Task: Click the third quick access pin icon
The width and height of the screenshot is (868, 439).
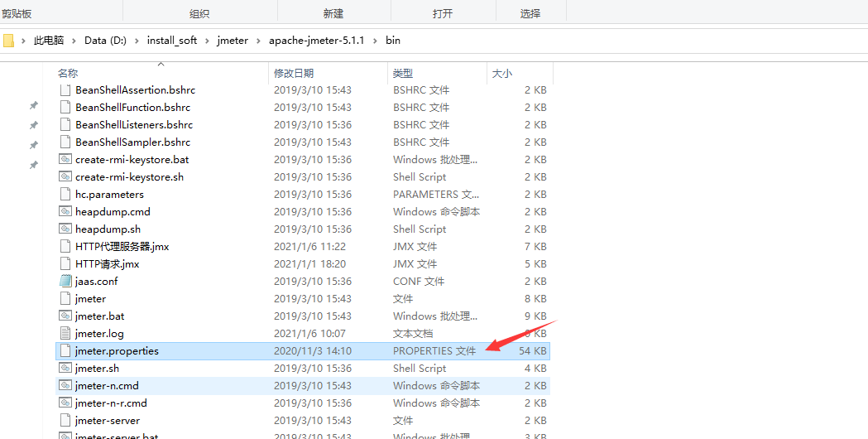Action: click(33, 145)
